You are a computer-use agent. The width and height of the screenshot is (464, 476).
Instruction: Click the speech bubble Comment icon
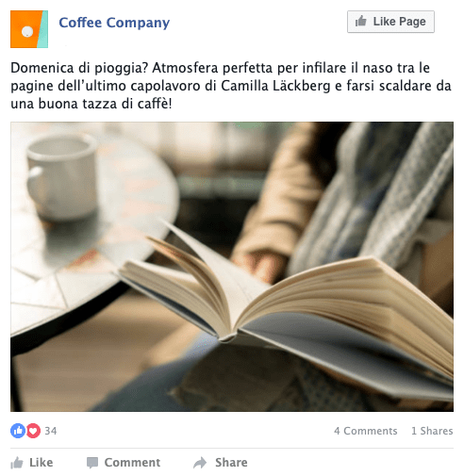(x=92, y=463)
